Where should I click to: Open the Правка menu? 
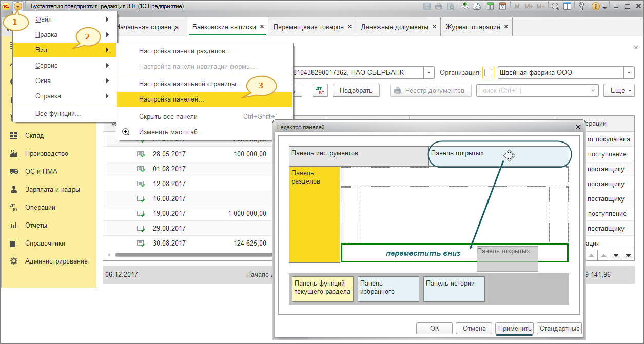click(65, 34)
